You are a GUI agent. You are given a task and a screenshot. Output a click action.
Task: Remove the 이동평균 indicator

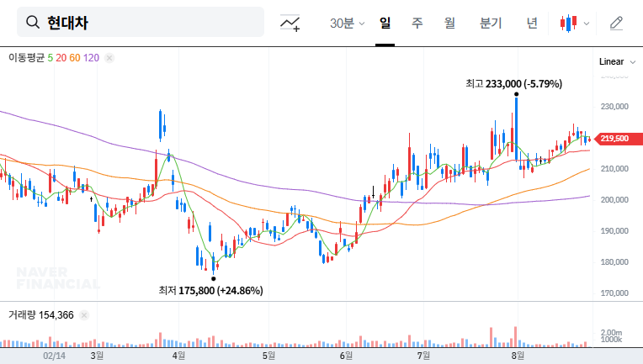click(109, 58)
